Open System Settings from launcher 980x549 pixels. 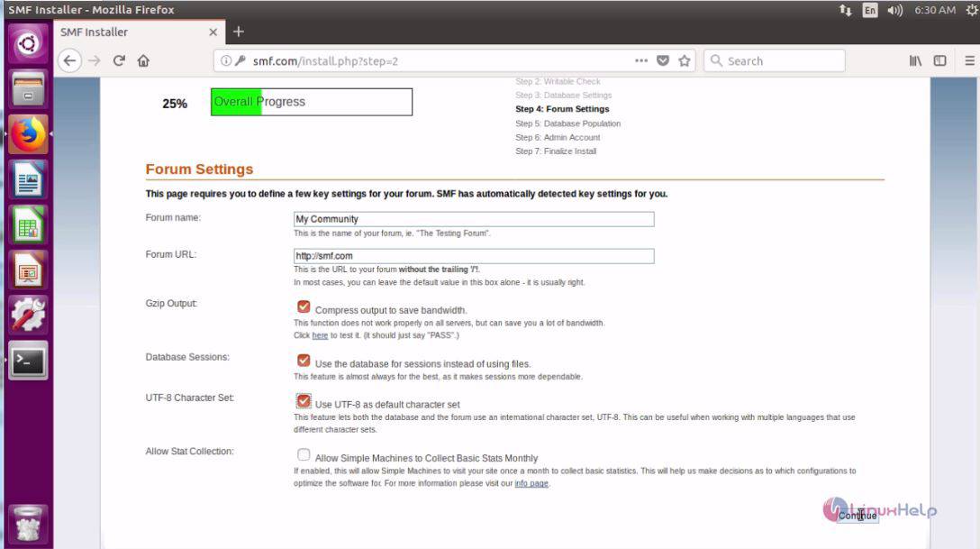[x=28, y=316]
